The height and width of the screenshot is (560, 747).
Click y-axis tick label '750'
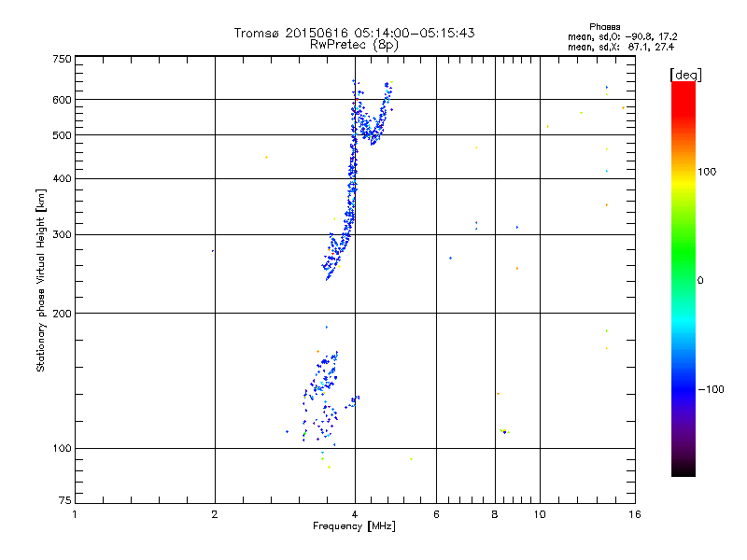pyautogui.click(x=62, y=59)
